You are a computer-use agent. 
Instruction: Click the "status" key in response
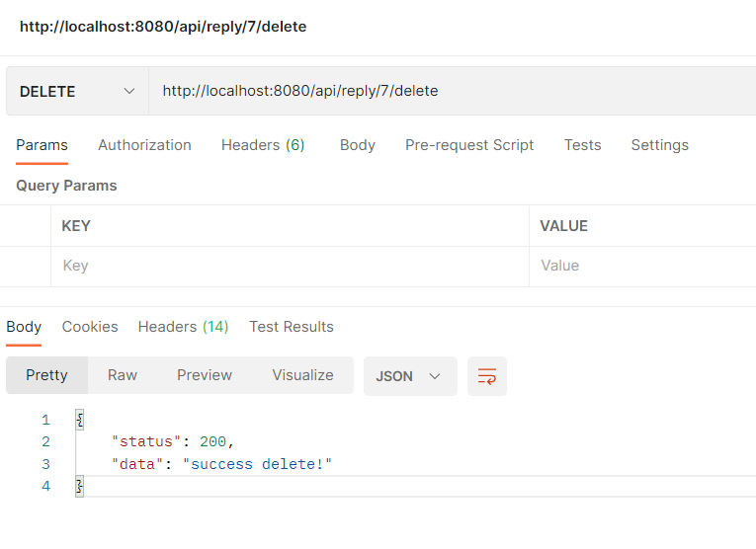[x=146, y=441]
